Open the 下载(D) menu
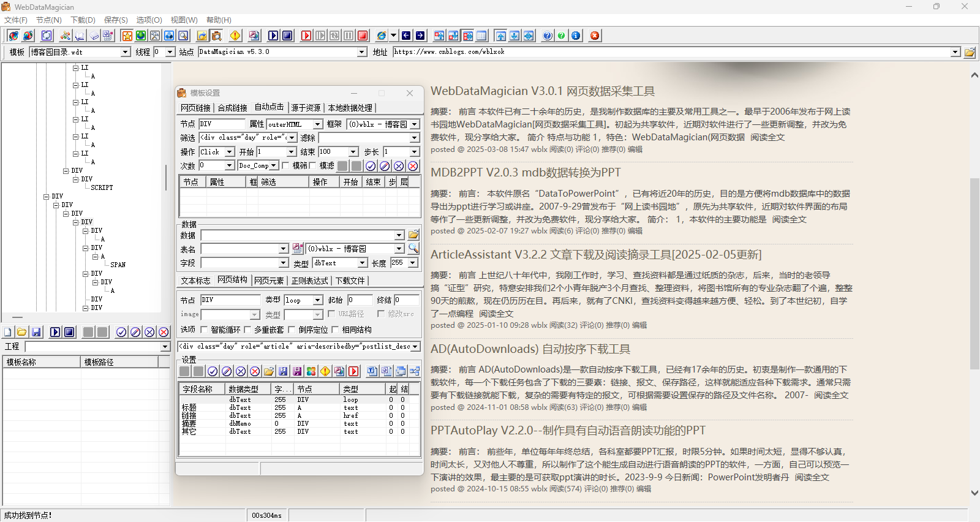This screenshot has height=522, width=980. pyautogui.click(x=83, y=20)
